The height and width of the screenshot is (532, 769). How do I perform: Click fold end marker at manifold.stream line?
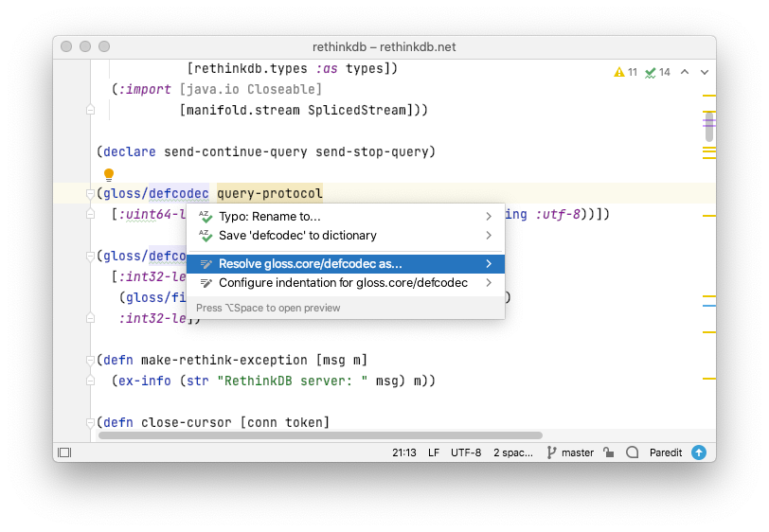coord(90,110)
